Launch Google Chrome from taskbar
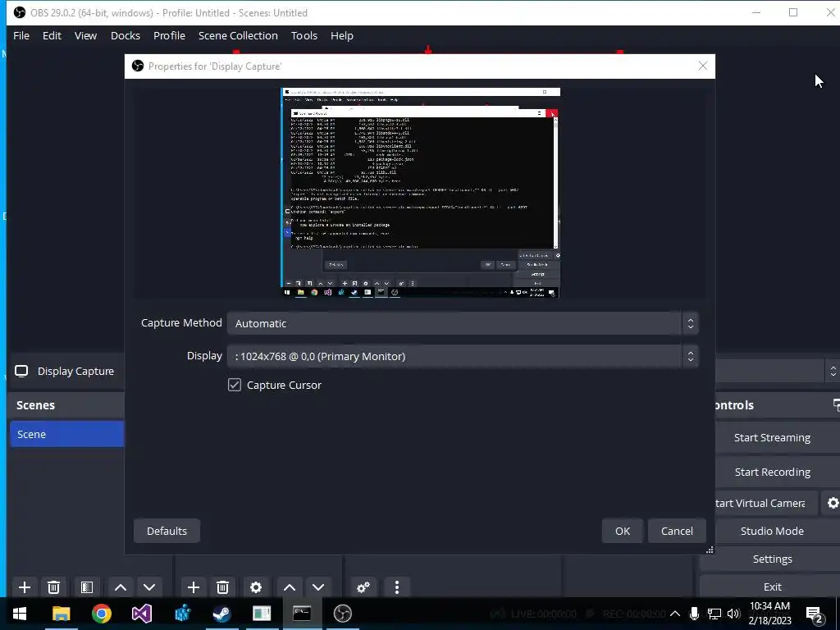The height and width of the screenshot is (630, 840). pyautogui.click(x=101, y=614)
